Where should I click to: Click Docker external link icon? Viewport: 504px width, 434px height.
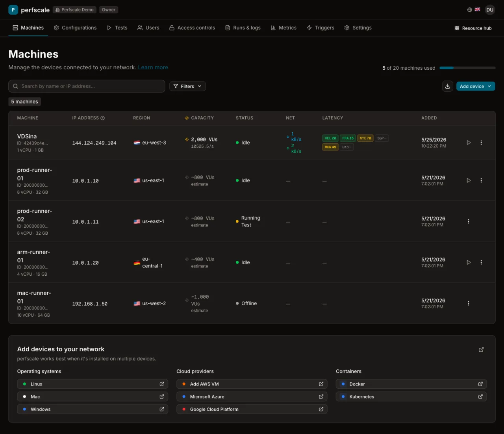coord(480,384)
